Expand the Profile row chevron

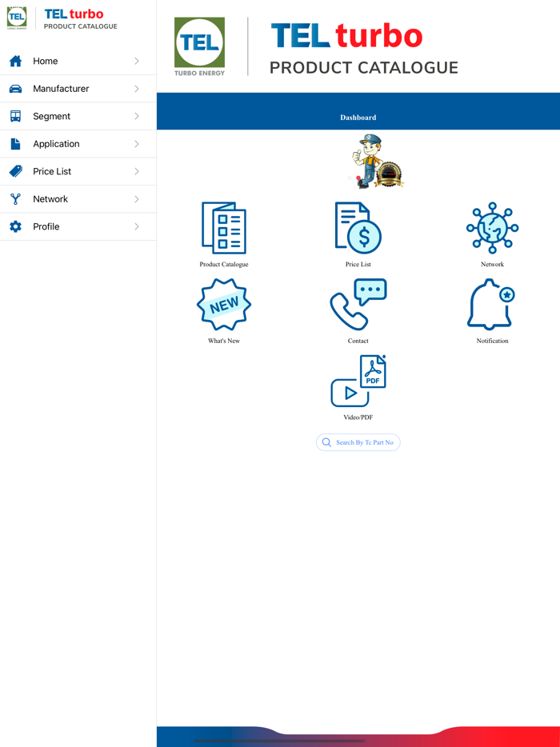pos(137,227)
